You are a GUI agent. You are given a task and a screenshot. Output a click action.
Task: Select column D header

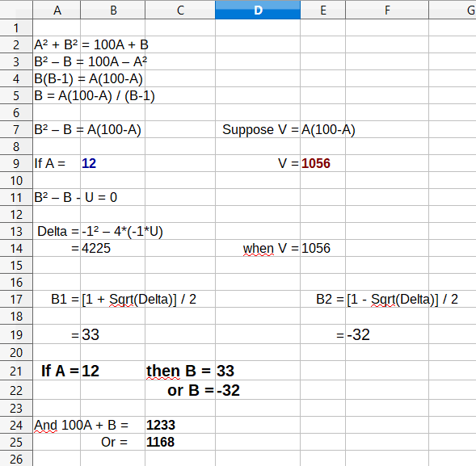pos(258,10)
